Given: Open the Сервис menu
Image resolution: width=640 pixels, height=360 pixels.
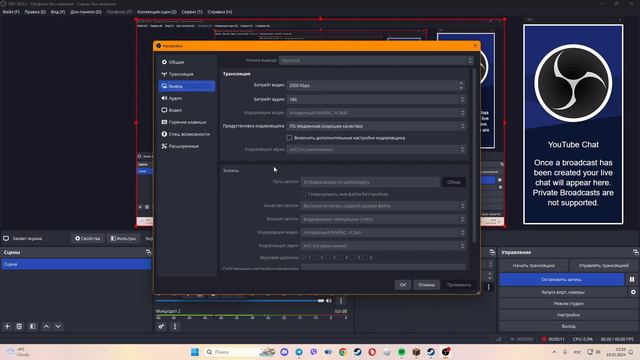Looking at the screenshot, I should [x=192, y=12].
